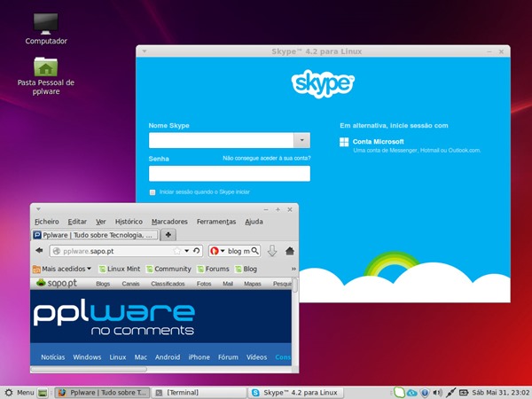532x399 pixels.
Task: Click Android in pplware navigation
Action: click(168, 357)
